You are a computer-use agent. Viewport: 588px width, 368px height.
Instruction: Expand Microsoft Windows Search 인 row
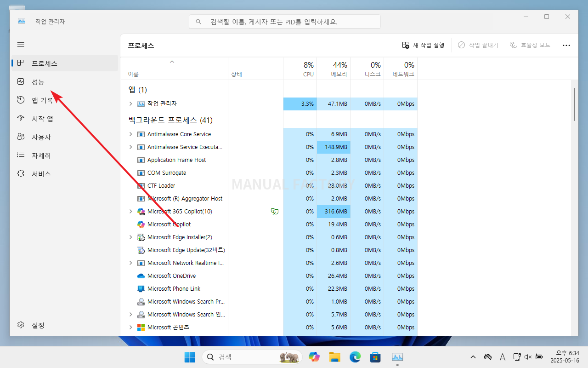click(130, 315)
